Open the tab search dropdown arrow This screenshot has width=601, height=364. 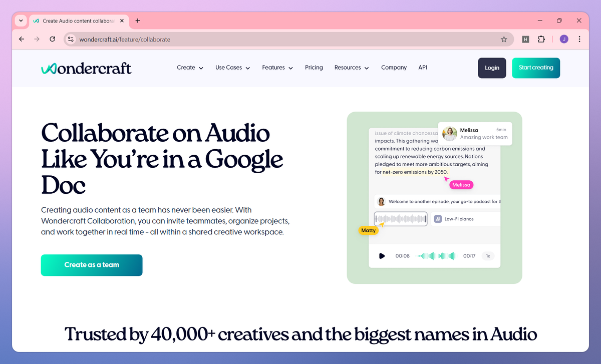[x=21, y=21]
